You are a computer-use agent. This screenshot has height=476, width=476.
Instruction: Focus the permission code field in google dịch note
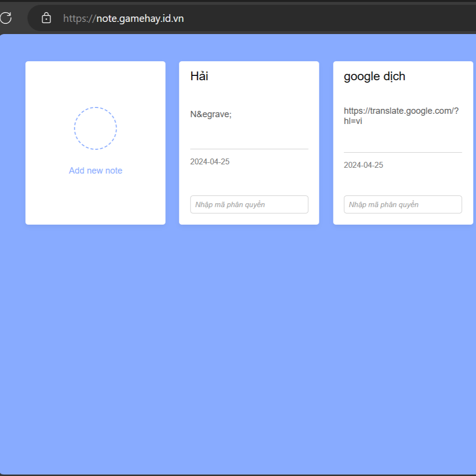tap(403, 205)
